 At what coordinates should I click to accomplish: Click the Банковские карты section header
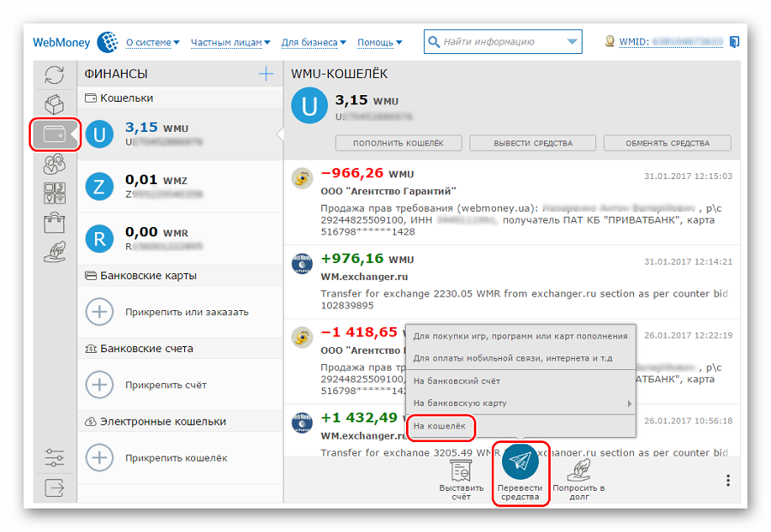click(x=180, y=276)
